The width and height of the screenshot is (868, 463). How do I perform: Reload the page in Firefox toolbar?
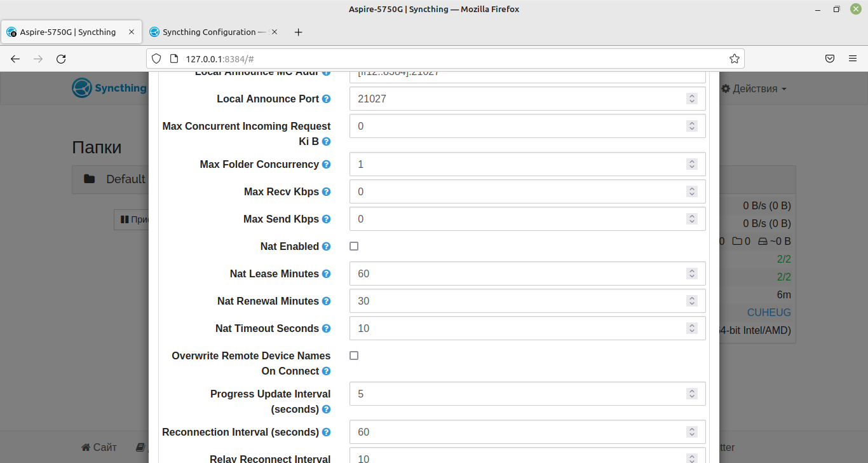pos(61,59)
